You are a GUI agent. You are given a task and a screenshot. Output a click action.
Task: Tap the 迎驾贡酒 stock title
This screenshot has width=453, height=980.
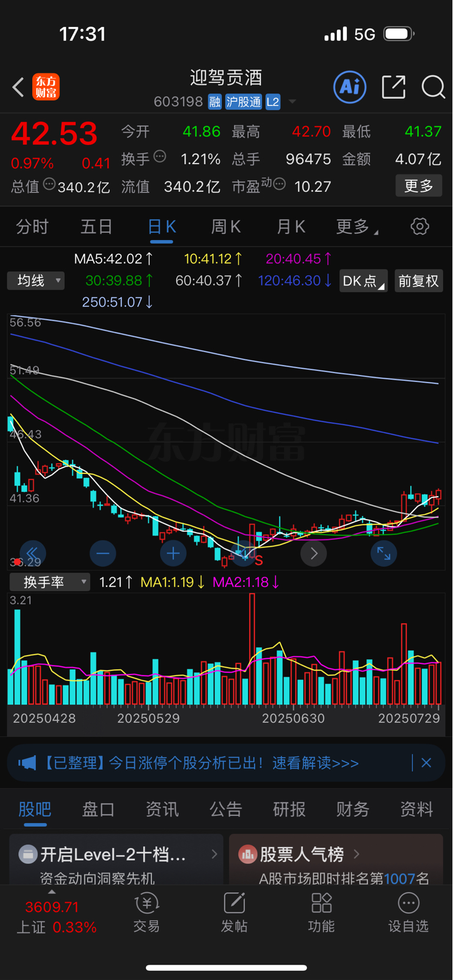[226, 78]
